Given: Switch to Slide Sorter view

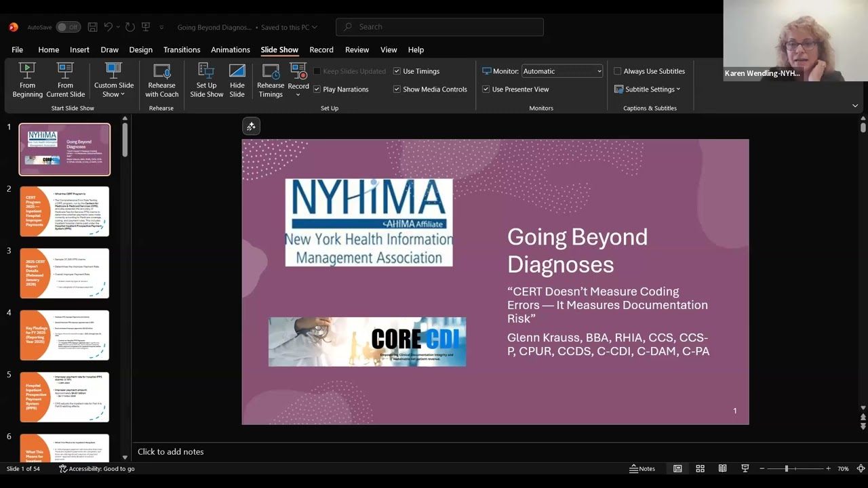Looking at the screenshot, I should [700, 468].
